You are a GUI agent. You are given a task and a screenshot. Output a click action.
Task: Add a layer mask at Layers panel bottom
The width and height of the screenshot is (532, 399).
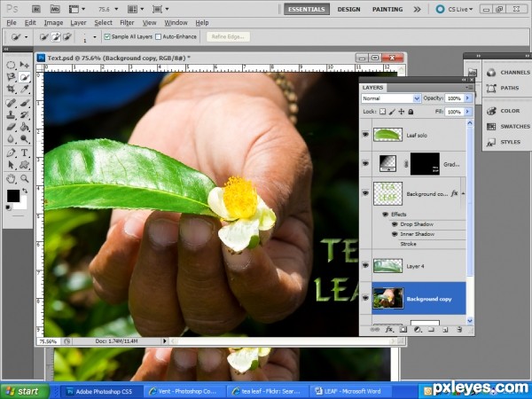403,330
